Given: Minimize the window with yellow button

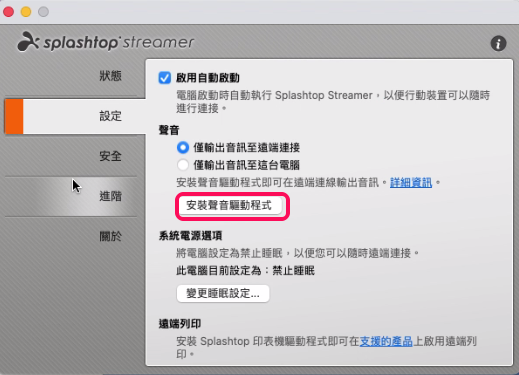Looking at the screenshot, I should click(x=26, y=12).
